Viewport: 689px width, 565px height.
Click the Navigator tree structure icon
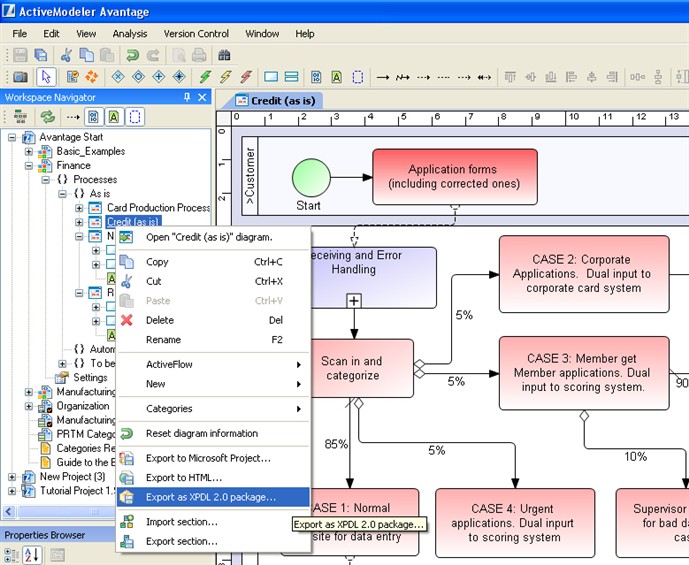click(20, 117)
